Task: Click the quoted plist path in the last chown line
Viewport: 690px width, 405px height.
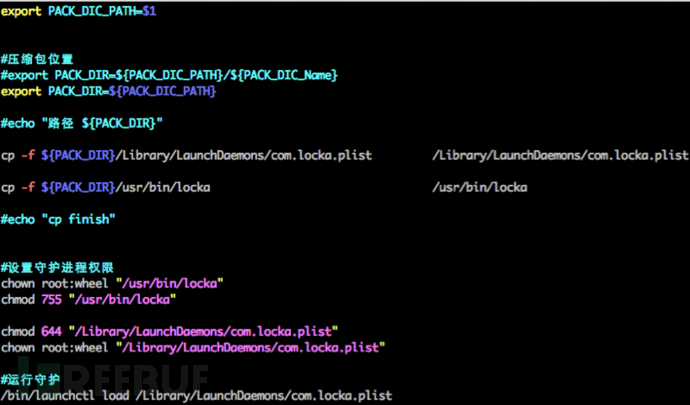Action: click(x=251, y=347)
